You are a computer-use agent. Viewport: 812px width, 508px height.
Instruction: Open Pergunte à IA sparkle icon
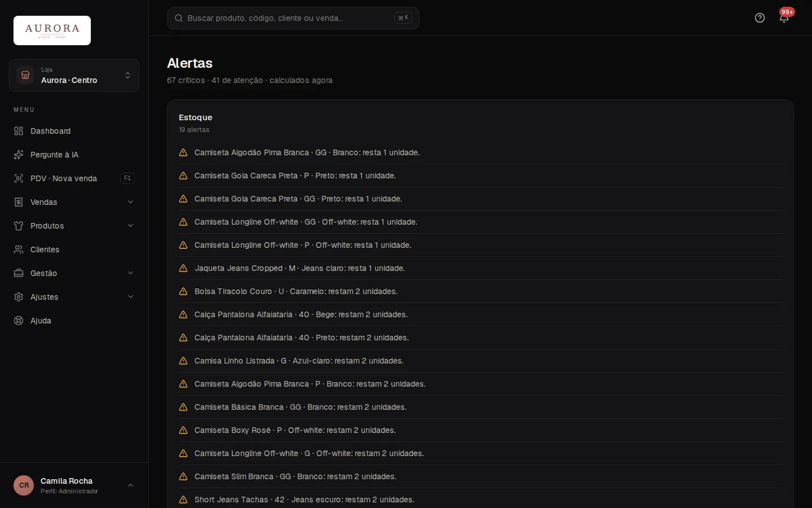[19, 155]
